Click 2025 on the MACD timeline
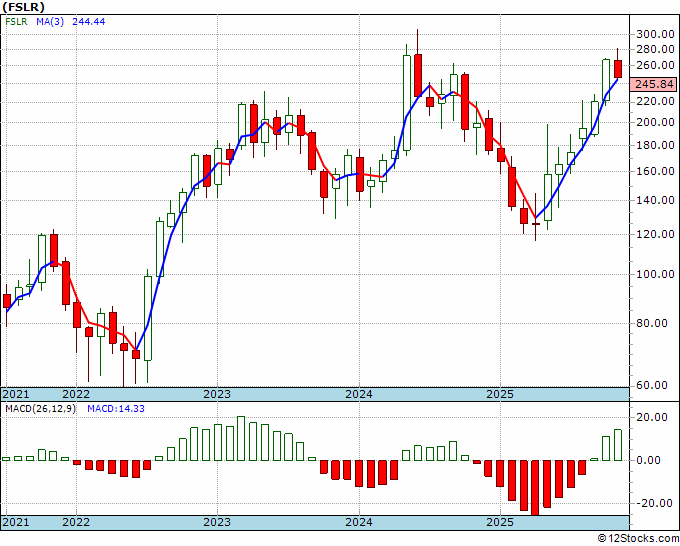This screenshot has height=546, width=680. pyautogui.click(x=500, y=522)
